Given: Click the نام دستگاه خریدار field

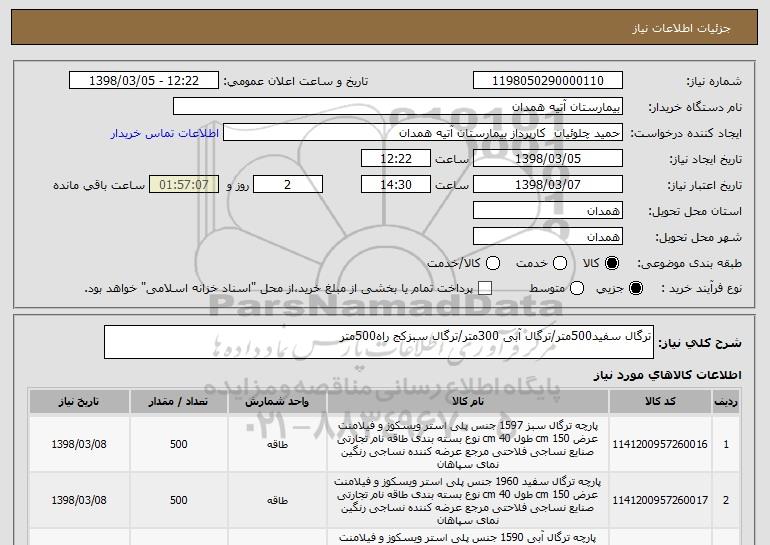Looking at the screenshot, I should pos(398,107).
